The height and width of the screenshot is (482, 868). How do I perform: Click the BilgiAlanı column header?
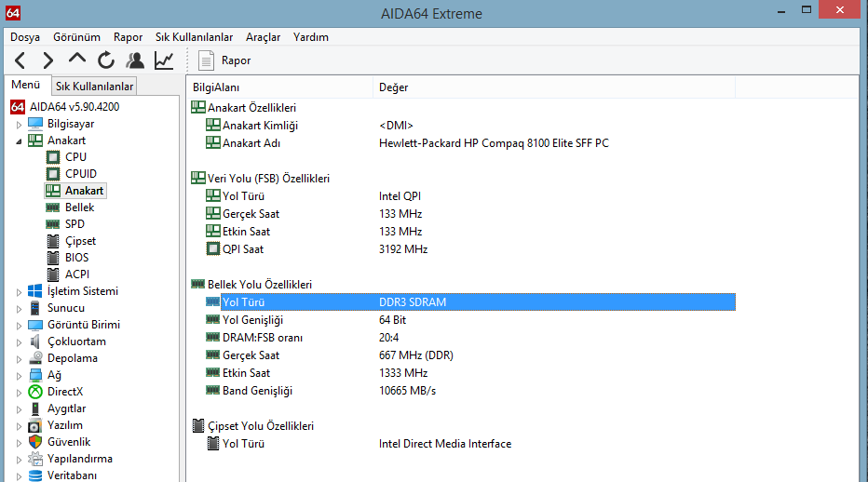(216, 87)
